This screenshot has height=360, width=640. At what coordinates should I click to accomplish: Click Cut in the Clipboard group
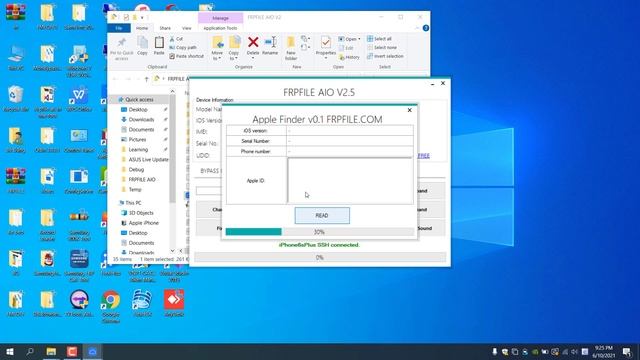[176, 39]
